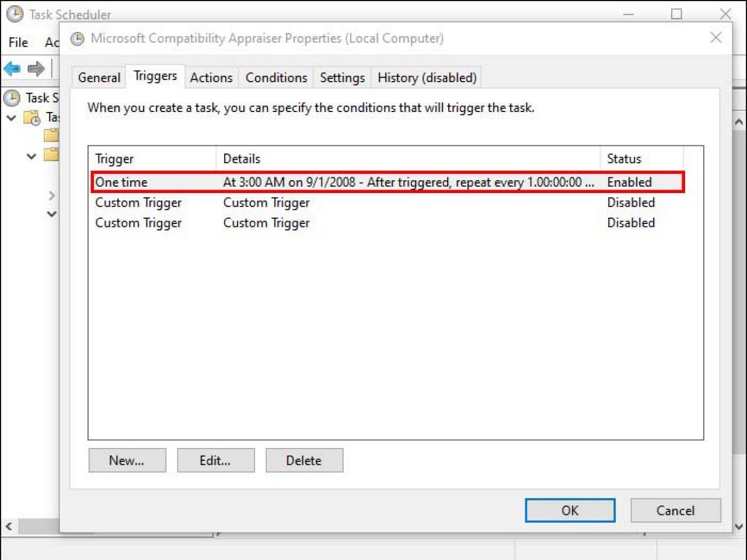This screenshot has width=747, height=560.
Task: Click the New trigger button
Action: (127, 460)
